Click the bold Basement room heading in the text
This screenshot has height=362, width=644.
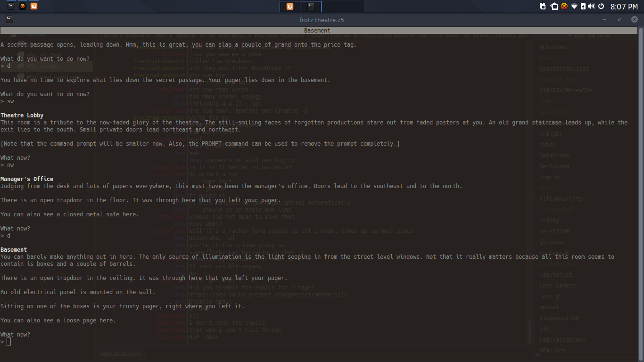(x=14, y=250)
